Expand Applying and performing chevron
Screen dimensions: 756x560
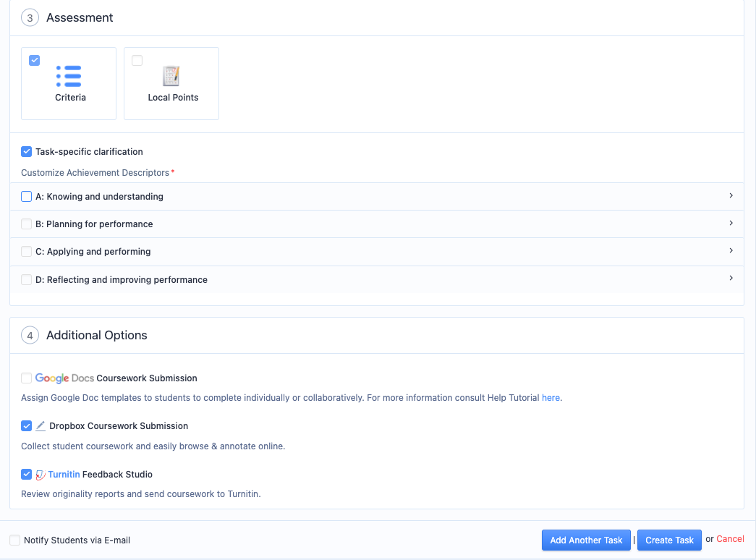click(x=731, y=251)
